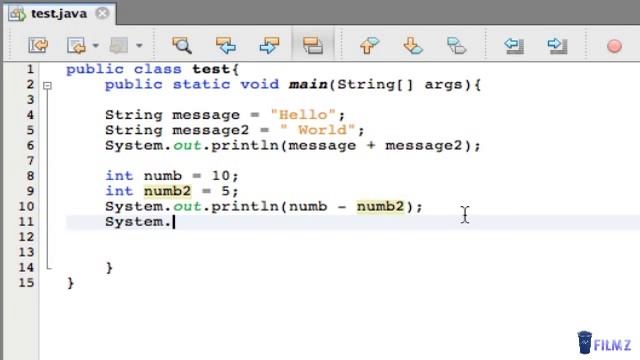Click the "Hello" string literal

click(303, 115)
